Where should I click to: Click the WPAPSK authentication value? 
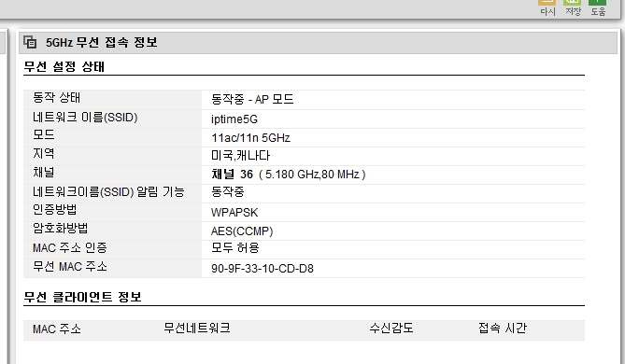[234, 212]
